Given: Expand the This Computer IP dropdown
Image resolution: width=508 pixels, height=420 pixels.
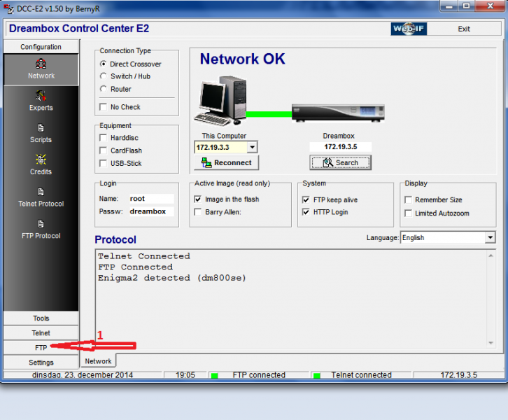Looking at the screenshot, I should [252, 148].
